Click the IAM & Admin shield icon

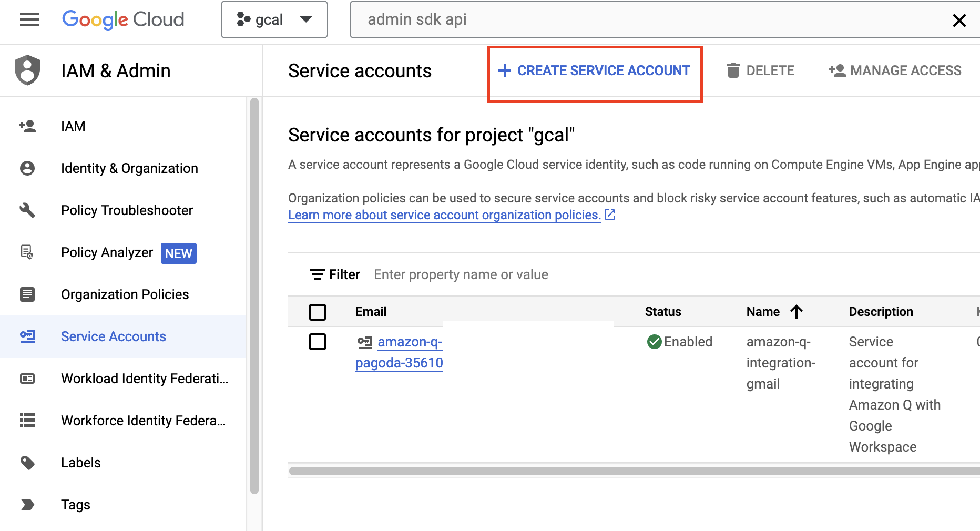pos(27,70)
